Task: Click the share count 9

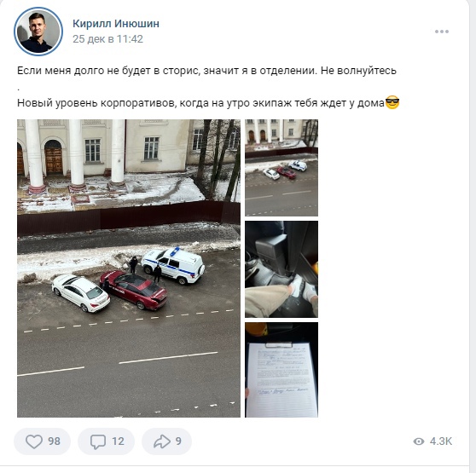Action: coord(178,441)
